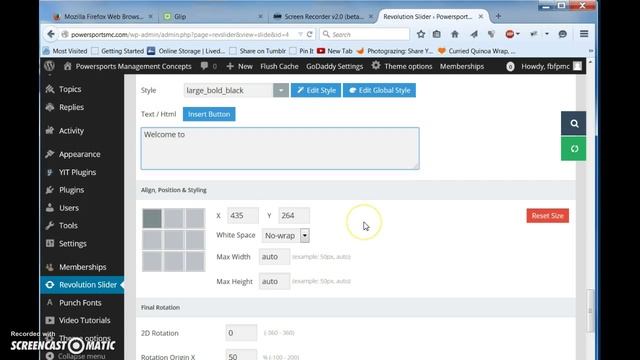Open Settings in the sidebar
640x360 pixels.
tap(73, 244)
